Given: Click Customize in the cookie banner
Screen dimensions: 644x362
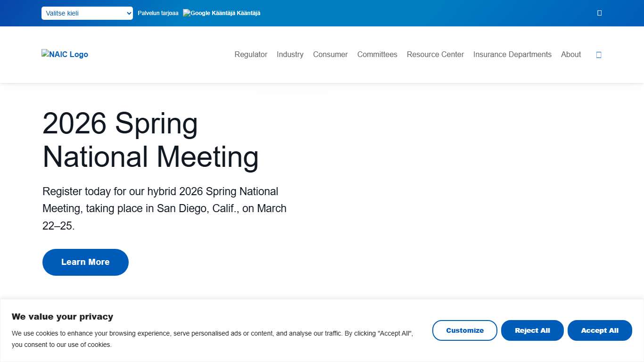Looking at the screenshot, I should coord(464,330).
